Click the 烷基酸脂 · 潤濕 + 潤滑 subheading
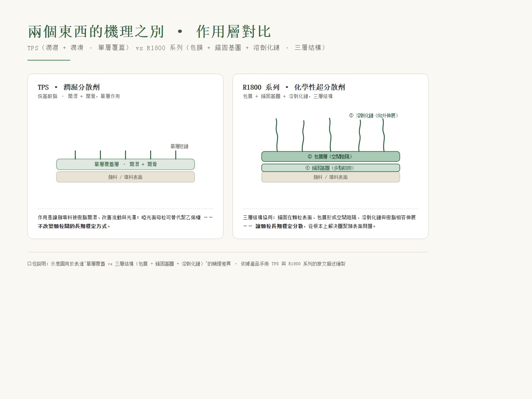This screenshot has height=399, width=532. tap(79, 96)
